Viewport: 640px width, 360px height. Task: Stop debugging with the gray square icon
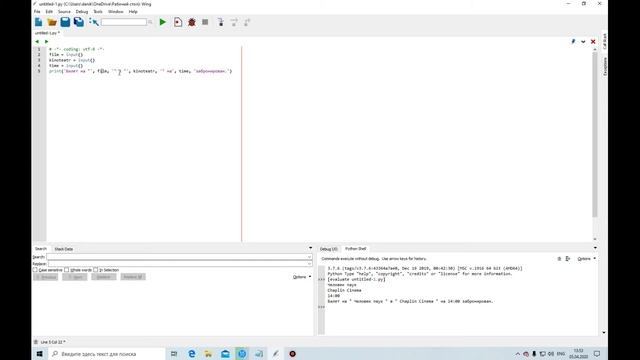pyautogui.click(x=205, y=22)
